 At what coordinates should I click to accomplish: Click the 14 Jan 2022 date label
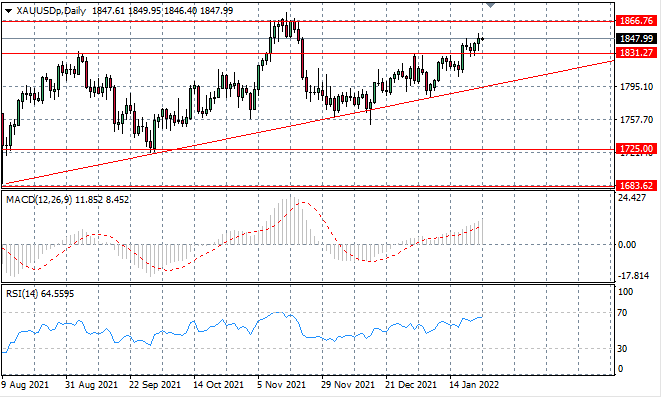(474, 385)
